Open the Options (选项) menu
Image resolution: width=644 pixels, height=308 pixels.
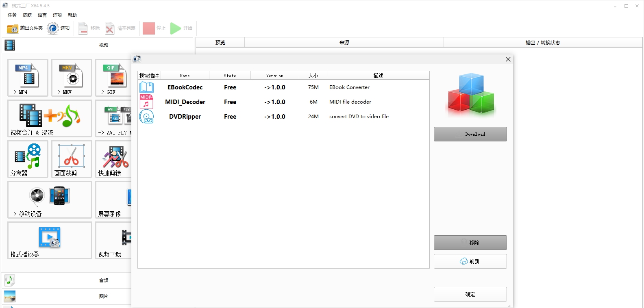[x=57, y=15]
